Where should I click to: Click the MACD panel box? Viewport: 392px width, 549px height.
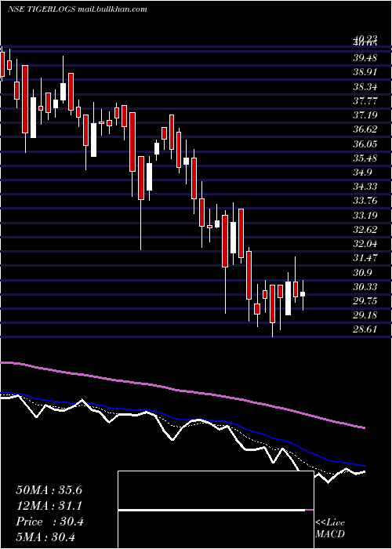pyautogui.click(x=216, y=510)
